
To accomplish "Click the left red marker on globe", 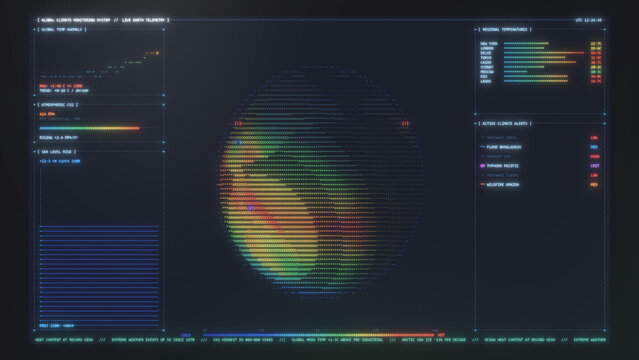I will (238, 123).
